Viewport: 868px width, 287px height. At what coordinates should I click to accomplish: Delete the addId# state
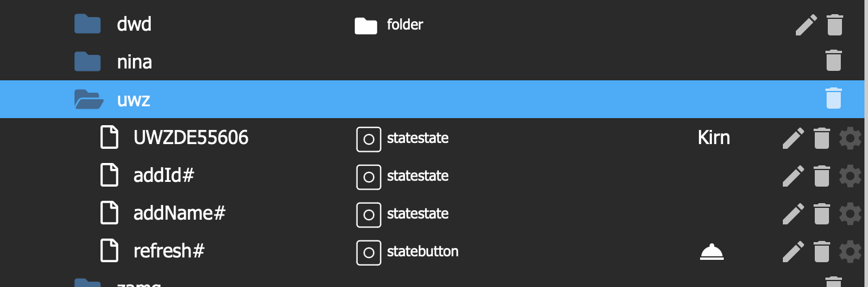821,176
